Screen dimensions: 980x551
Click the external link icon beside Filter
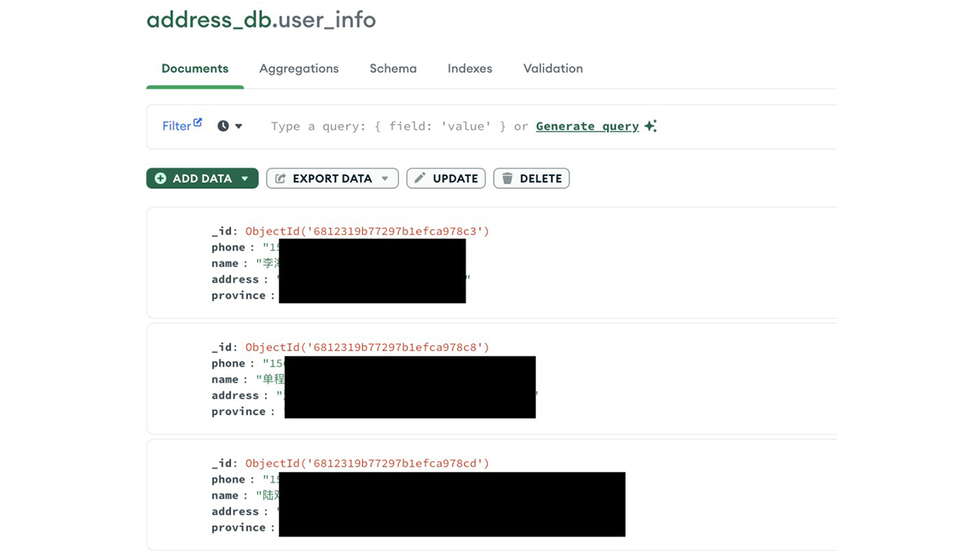tap(198, 122)
